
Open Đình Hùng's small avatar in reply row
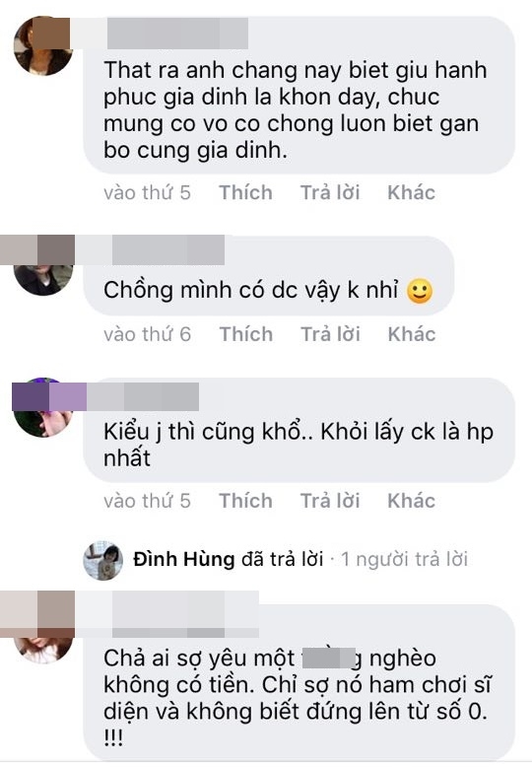coord(102,561)
